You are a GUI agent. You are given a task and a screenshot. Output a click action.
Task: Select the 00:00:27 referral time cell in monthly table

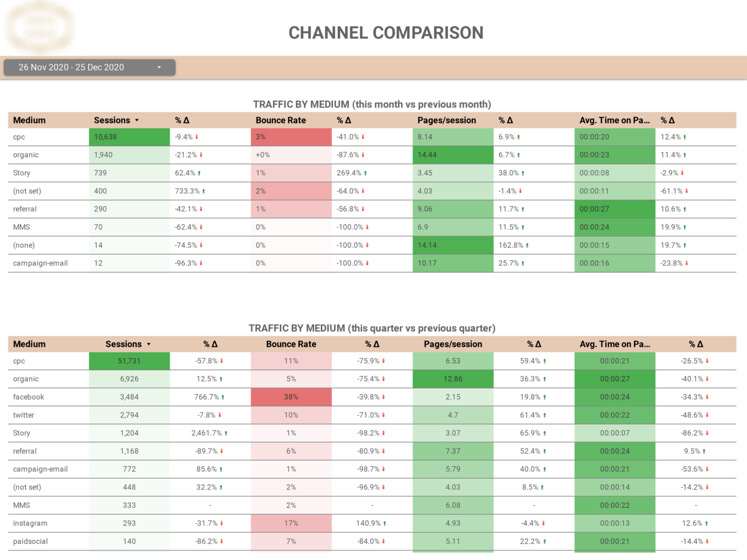tap(615, 209)
